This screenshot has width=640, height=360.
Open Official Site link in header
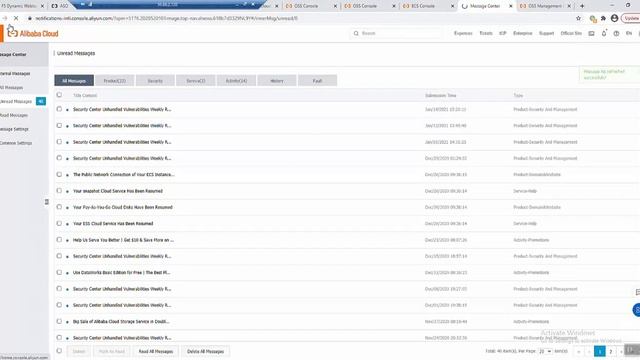(571, 33)
